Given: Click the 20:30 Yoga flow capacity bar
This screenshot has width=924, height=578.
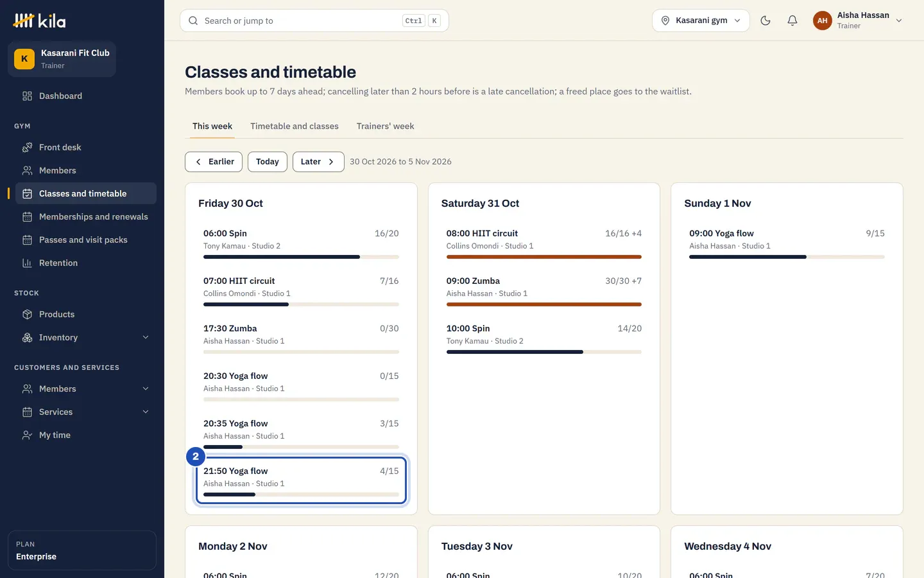Looking at the screenshot, I should [x=301, y=399].
